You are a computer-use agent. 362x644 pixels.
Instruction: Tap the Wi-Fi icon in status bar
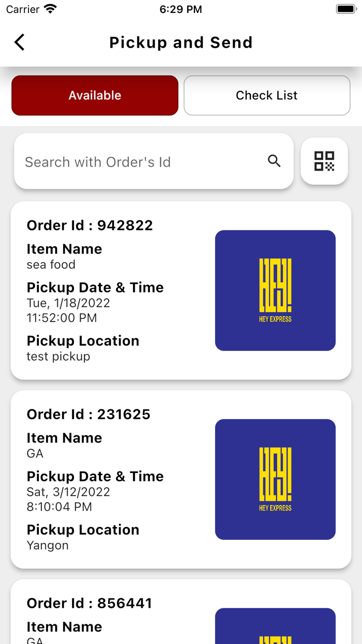pyautogui.click(x=50, y=9)
